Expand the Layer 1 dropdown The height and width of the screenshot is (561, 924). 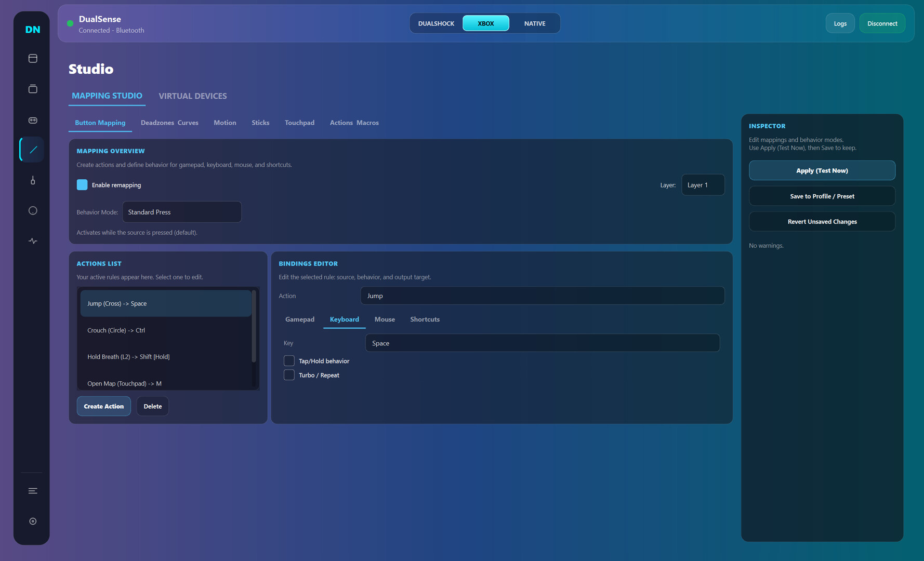[x=703, y=185]
